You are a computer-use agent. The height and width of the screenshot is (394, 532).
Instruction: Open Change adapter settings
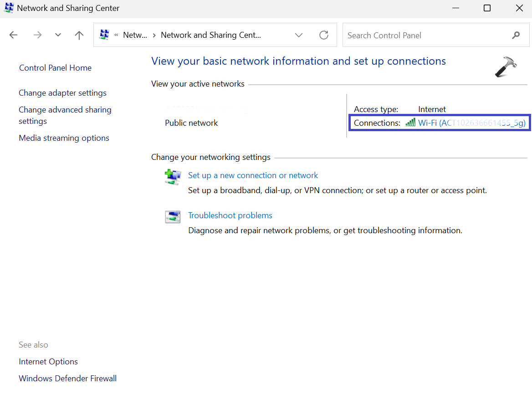pyautogui.click(x=62, y=93)
